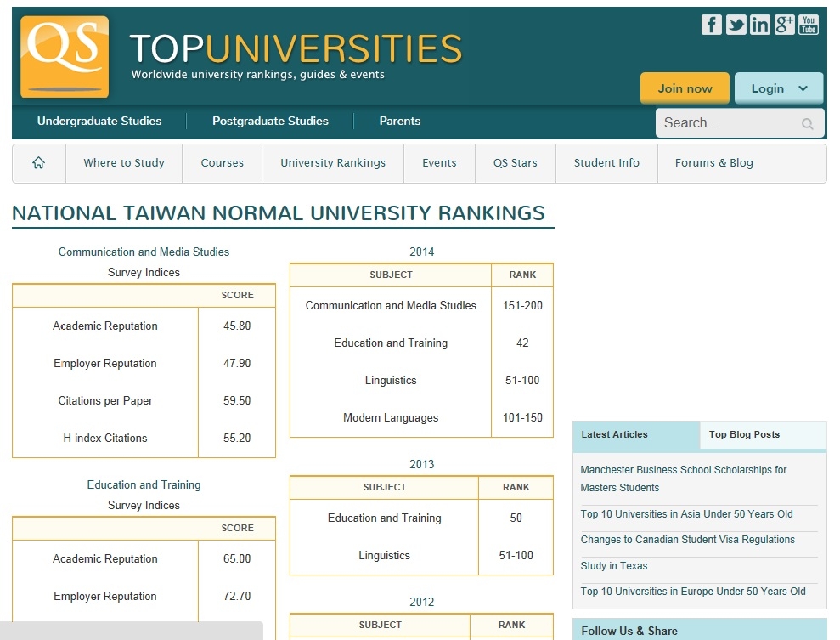Open the Courses menu
The height and width of the screenshot is (640, 840).
[x=222, y=163]
